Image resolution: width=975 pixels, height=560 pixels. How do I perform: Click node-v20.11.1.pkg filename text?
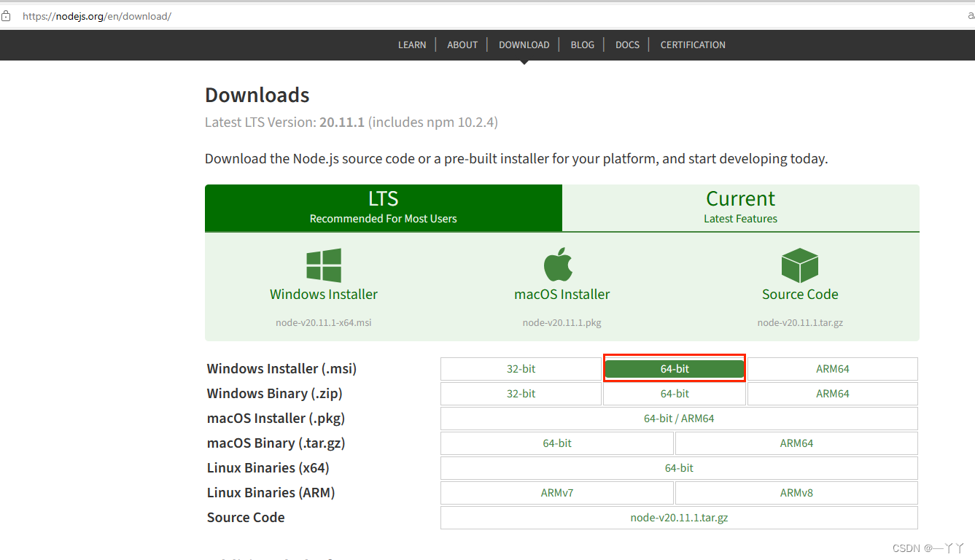tap(562, 322)
